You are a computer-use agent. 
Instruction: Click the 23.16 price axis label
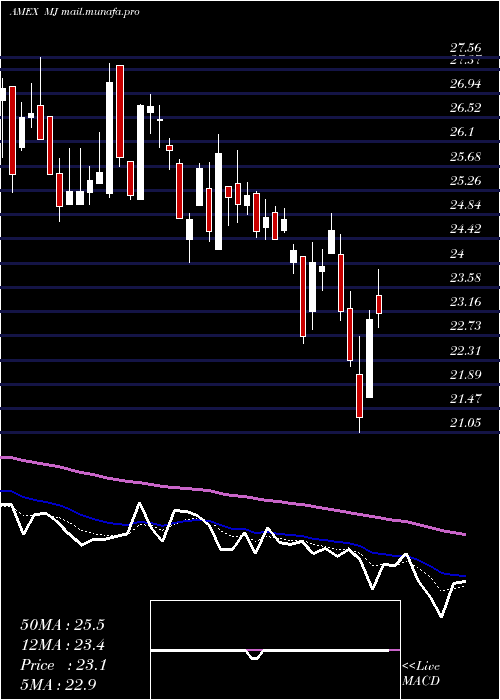click(466, 302)
